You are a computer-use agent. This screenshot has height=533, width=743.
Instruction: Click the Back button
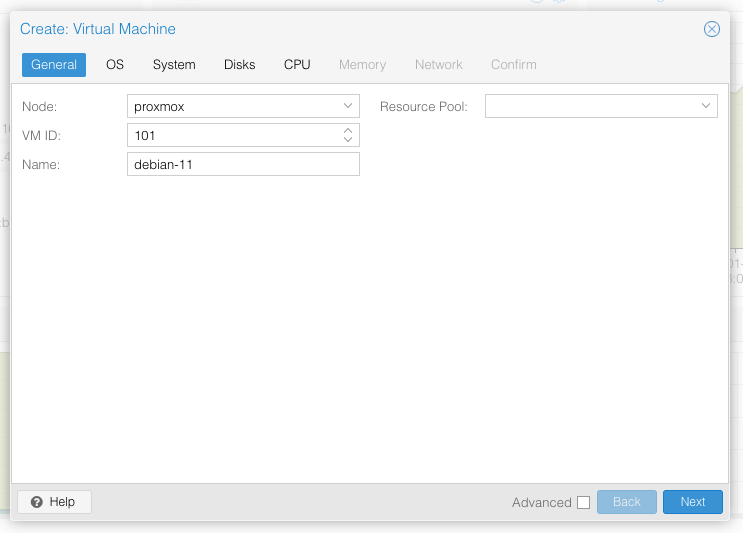click(626, 502)
